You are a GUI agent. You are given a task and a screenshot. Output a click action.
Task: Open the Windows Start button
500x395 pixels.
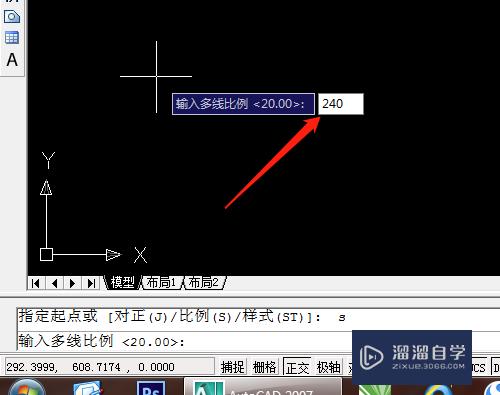pos(26,388)
